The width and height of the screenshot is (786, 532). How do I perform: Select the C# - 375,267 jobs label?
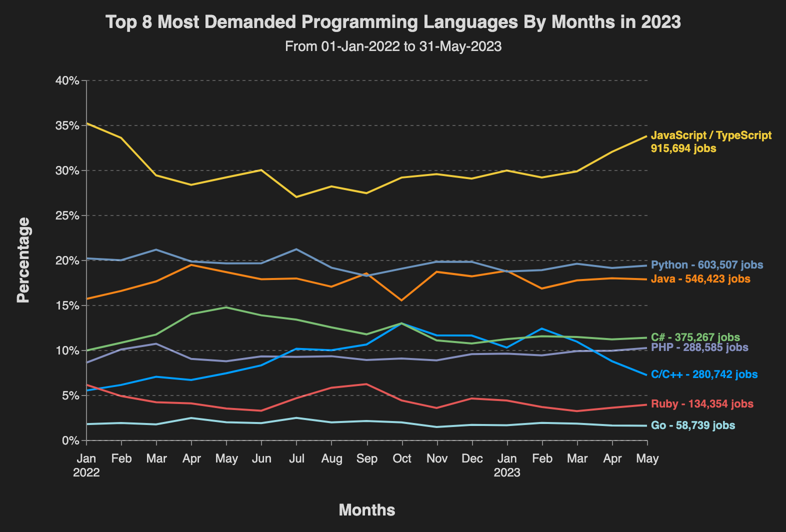point(695,337)
